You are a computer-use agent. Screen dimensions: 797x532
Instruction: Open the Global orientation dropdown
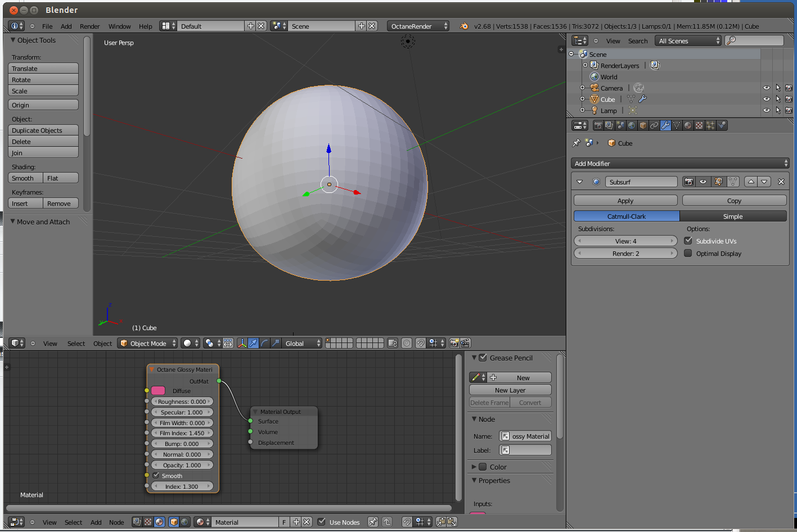point(302,343)
